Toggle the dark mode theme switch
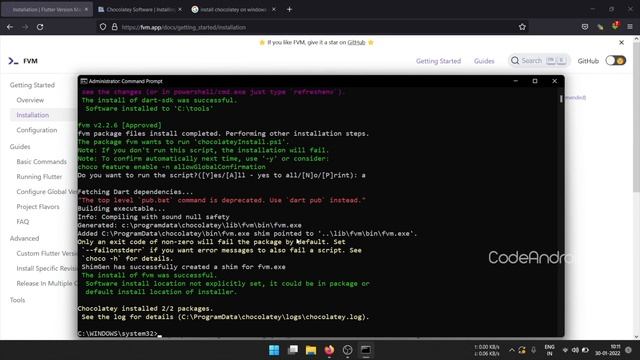640x360 pixels. point(616,60)
